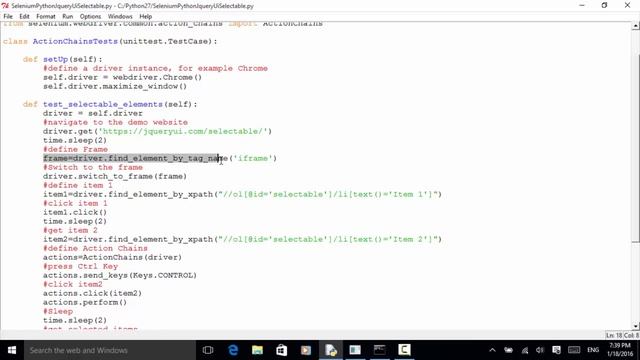
Task: Click the '#navigate to the demo website' comment
Action: pos(116,122)
